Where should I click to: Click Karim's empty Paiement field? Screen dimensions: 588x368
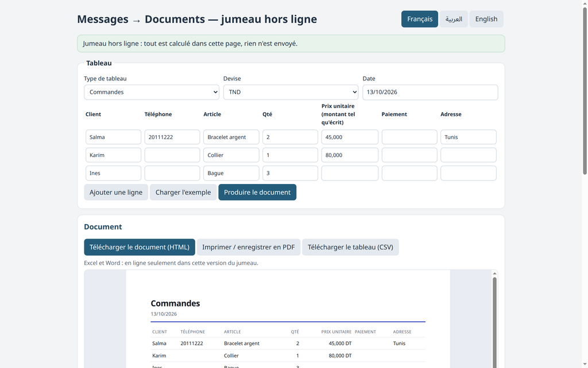[409, 155]
